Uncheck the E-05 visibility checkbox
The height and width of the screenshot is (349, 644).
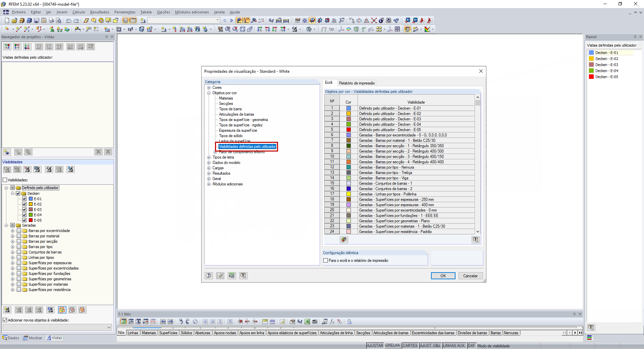24,220
